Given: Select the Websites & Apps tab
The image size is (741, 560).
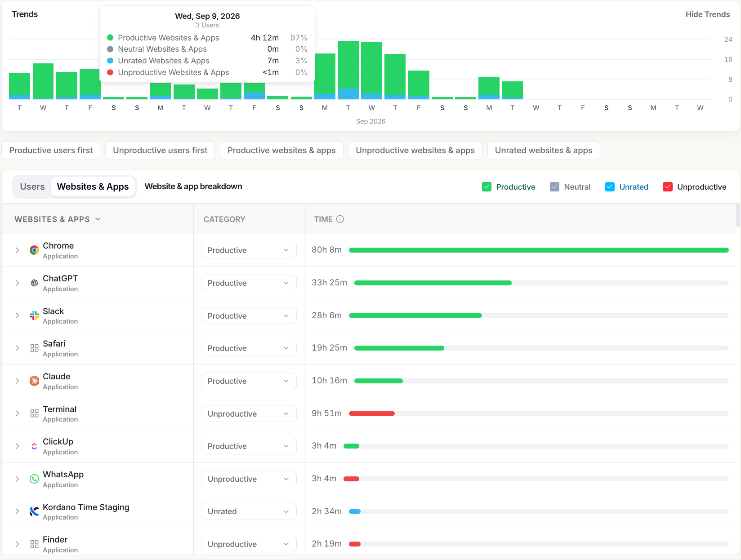Looking at the screenshot, I should click(93, 187).
